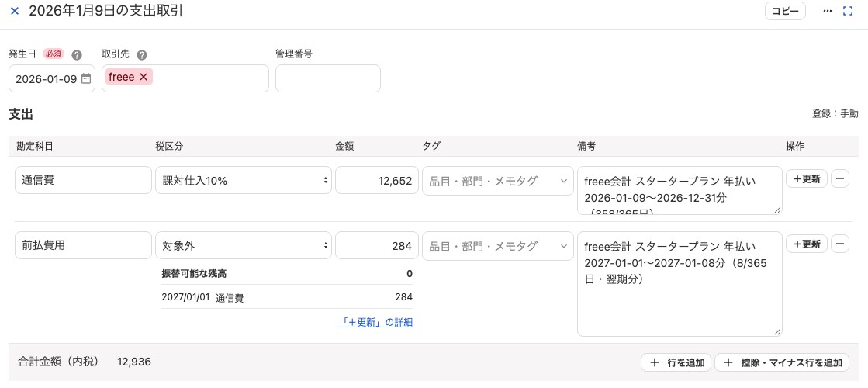Open the 課対仕入10% tax dropdown
This screenshot has height=388, width=868.
(244, 181)
